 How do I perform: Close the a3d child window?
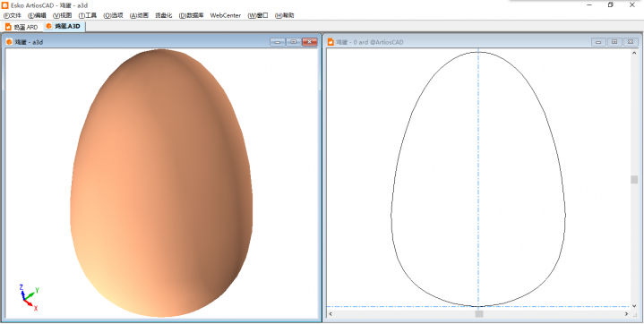[x=310, y=42]
